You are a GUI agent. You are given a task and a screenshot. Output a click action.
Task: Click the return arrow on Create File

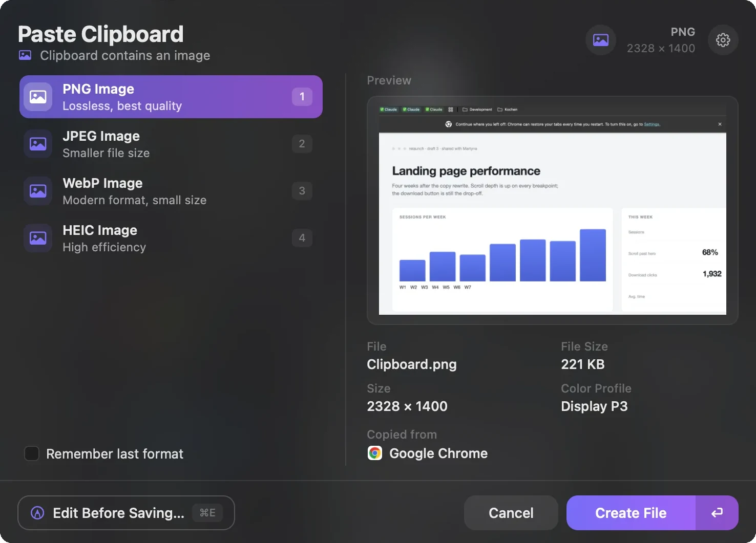(x=717, y=513)
